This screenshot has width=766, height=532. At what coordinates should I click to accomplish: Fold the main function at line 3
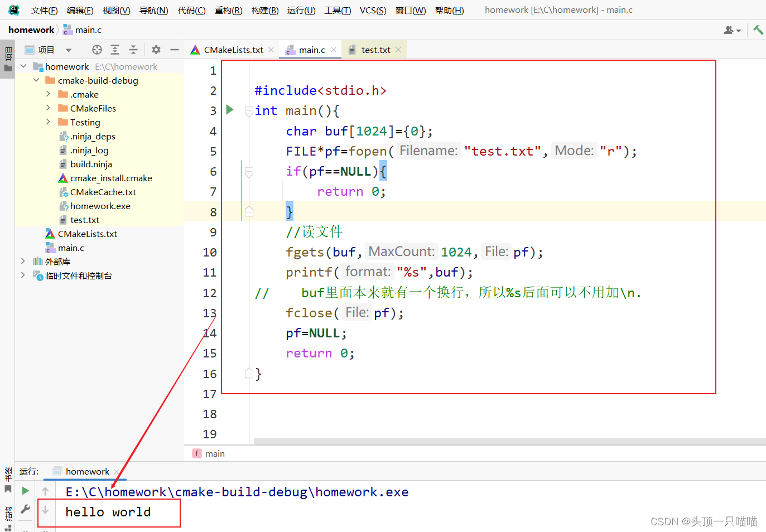(x=249, y=111)
